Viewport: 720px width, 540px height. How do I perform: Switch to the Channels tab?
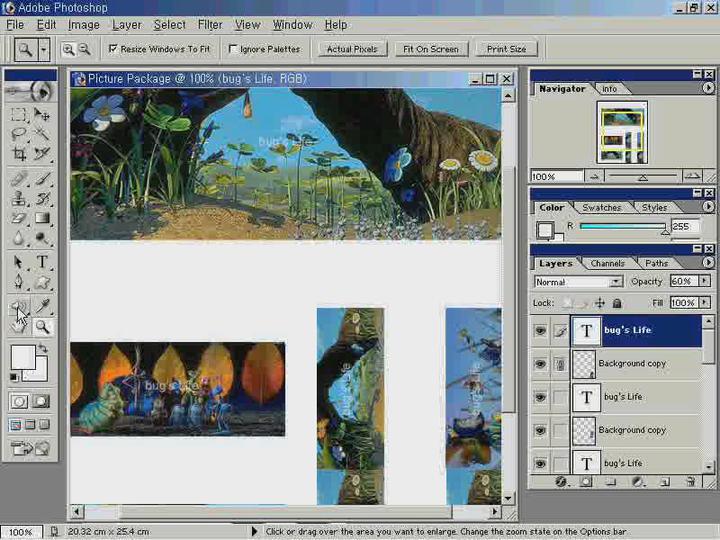(x=607, y=263)
